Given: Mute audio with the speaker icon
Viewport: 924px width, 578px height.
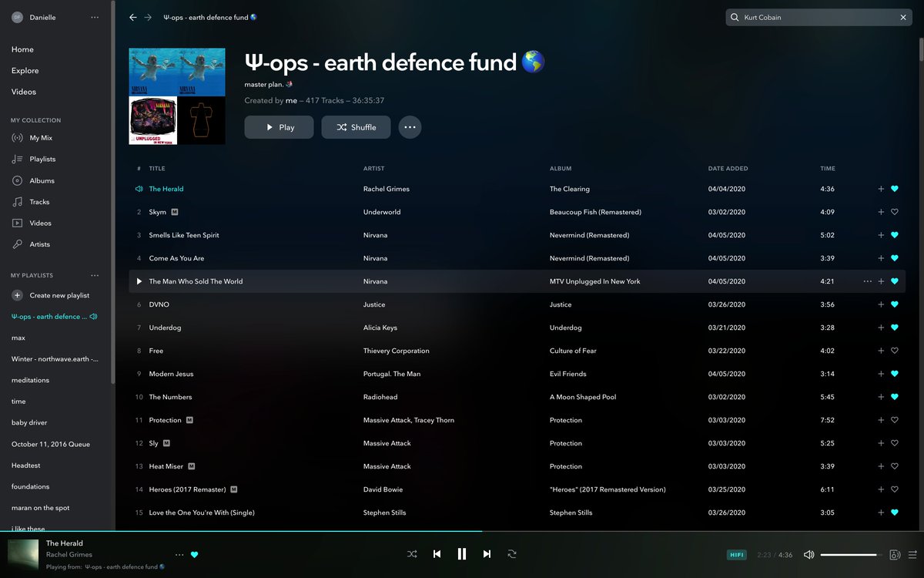Looking at the screenshot, I should click(808, 555).
